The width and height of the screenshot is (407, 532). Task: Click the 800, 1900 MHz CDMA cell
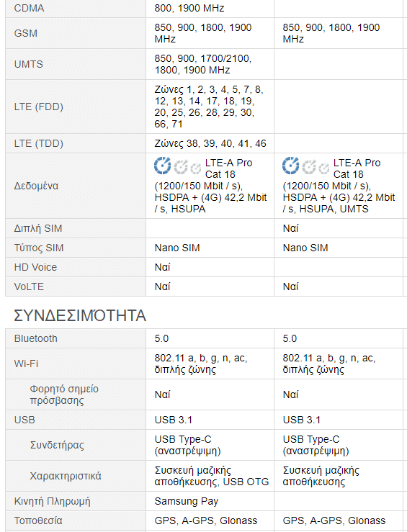189,8
